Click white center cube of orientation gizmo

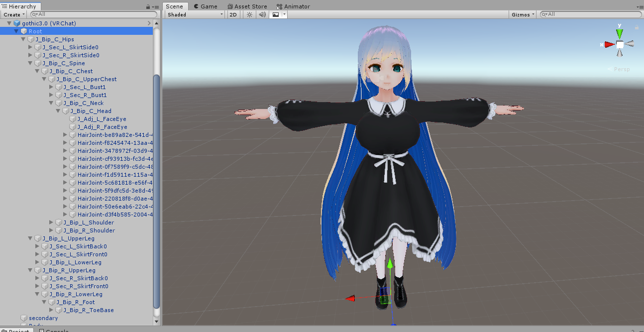click(x=620, y=45)
